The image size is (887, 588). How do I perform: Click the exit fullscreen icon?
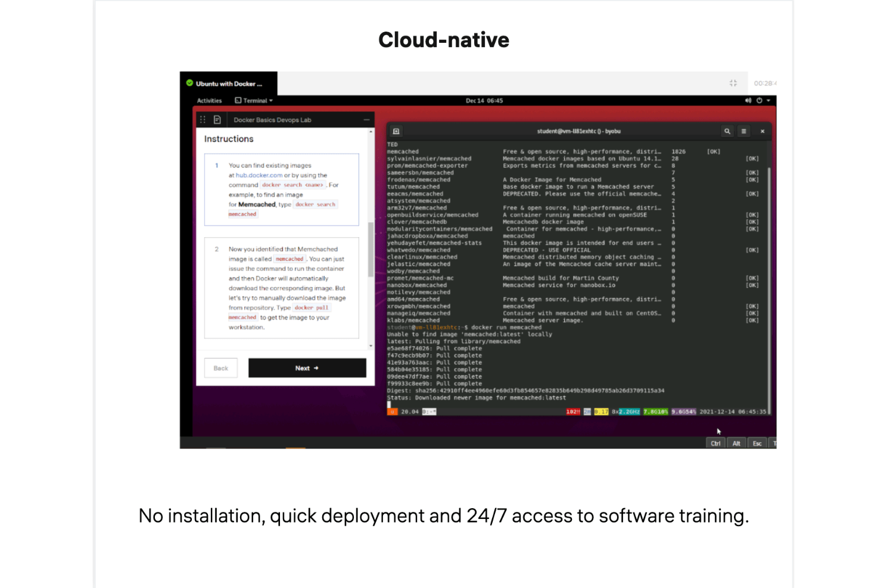733,83
